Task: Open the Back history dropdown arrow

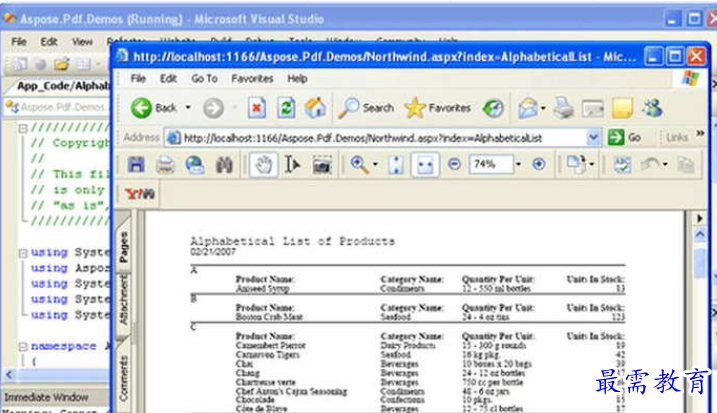Action: pyautogui.click(x=188, y=108)
